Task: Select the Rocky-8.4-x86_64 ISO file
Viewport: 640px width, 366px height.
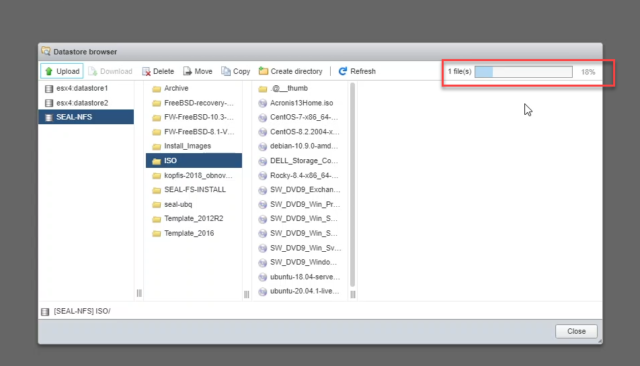Action: tap(300, 175)
